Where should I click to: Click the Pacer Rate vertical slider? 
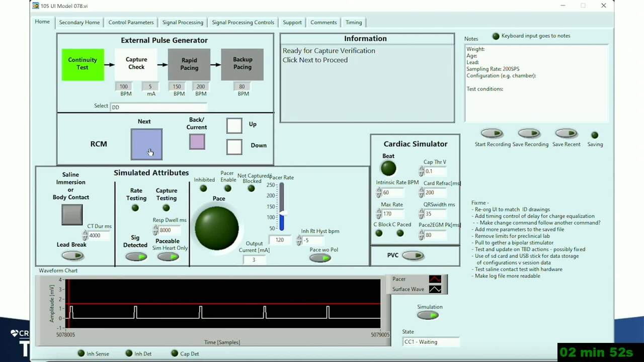click(x=282, y=207)
